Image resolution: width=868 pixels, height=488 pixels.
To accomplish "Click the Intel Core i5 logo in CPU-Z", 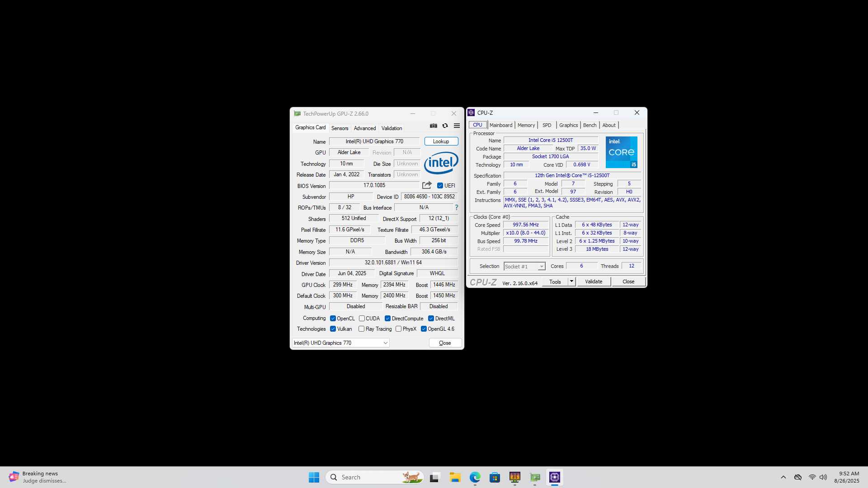I will pos(622,152).
